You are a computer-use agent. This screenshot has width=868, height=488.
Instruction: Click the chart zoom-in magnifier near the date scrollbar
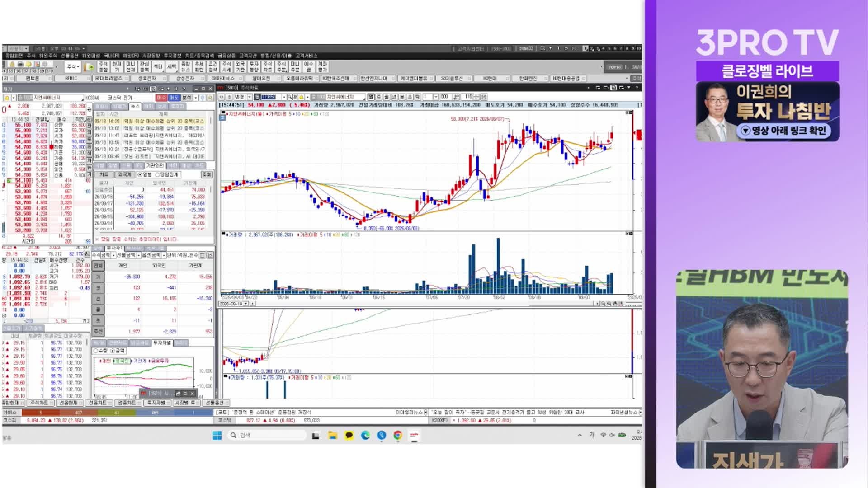[603, 304]
